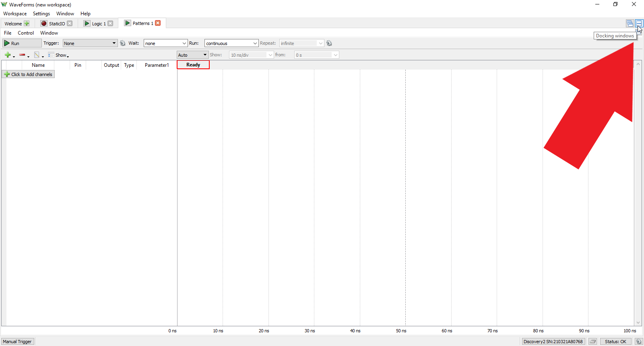Viewport: 644px width, 346px height.
Task: Click the edit properties pencil icon
Action: click(x=37, y=55)
